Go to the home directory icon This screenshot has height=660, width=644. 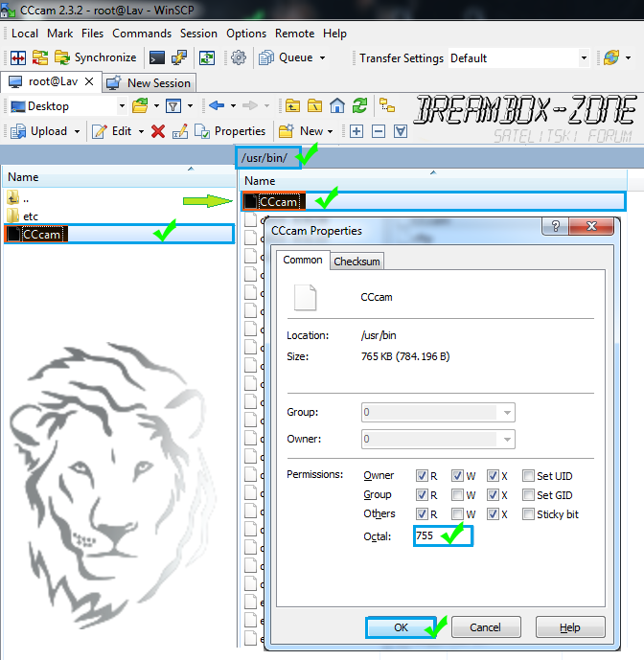337,106
